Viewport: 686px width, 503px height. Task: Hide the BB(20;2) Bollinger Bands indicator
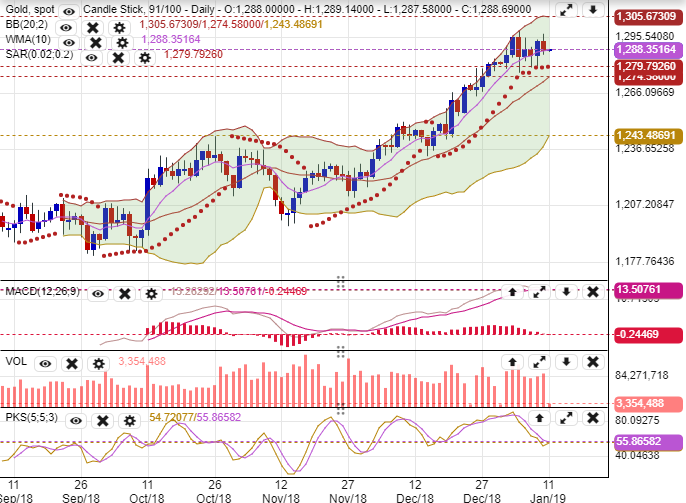click(67, 27)
